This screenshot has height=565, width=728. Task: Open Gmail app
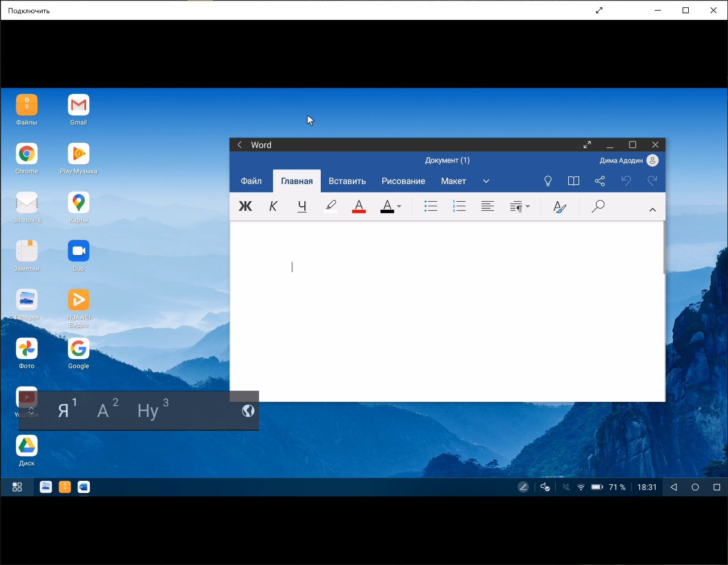(78, 110)
